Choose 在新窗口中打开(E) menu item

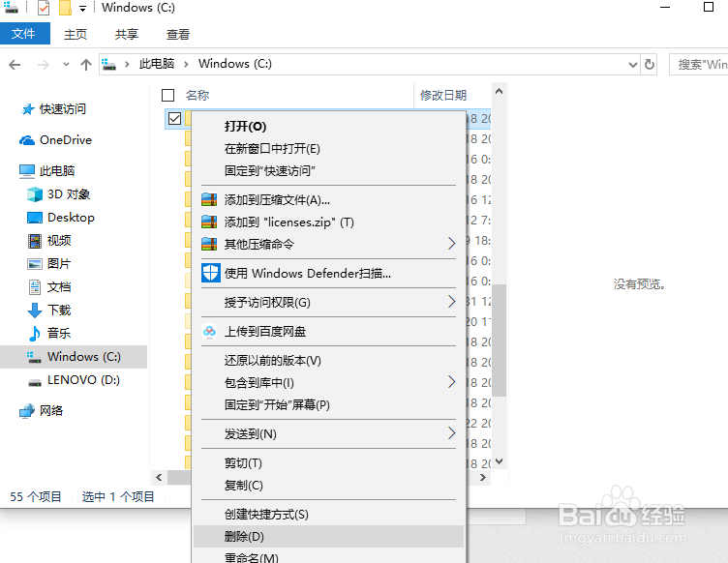pyautogui.click(x=328, y=149)
